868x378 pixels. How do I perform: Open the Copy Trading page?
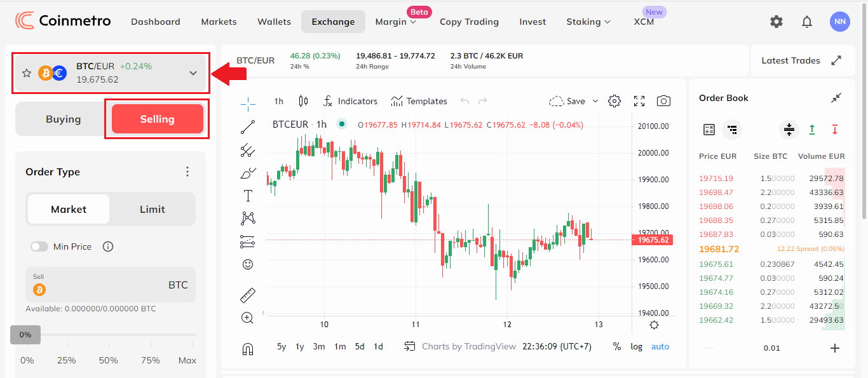pos(469,21)
